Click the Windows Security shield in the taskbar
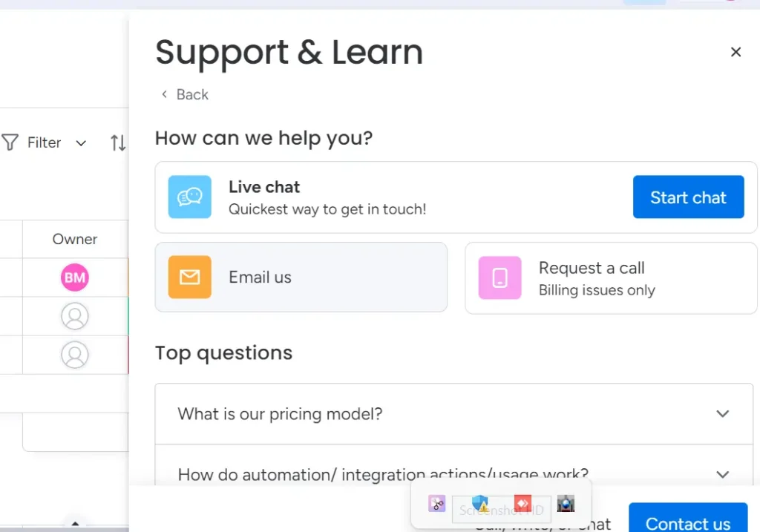The width and height of the screenshot is (760, 532). click(x=479, y=503)
